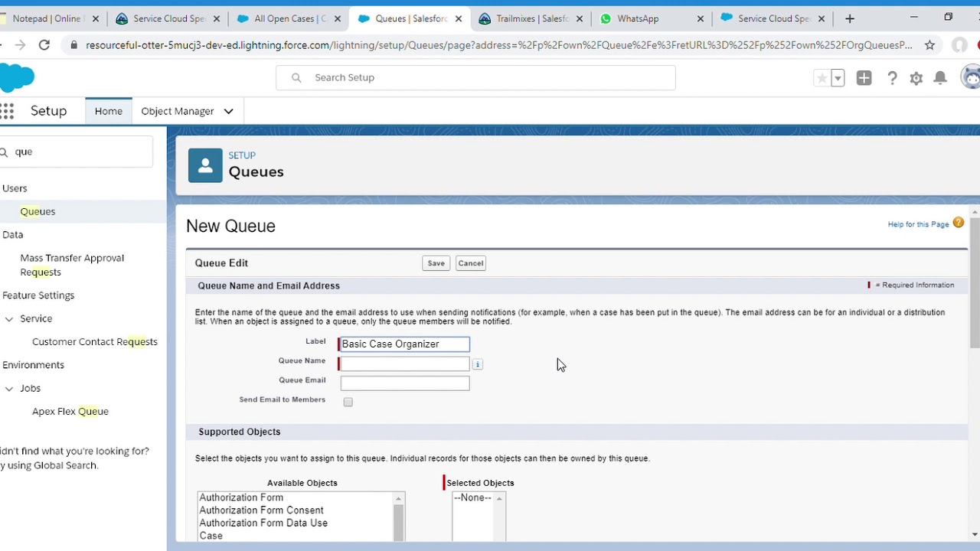Click the Search Setup box
The image size is (980, 551).
point(475,77)
